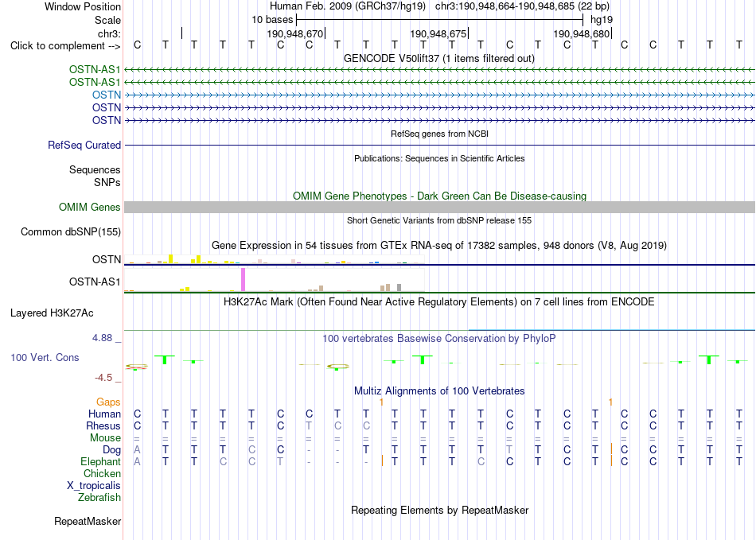Click the first green OSTN-AS1 gene label
Viewport: 756px width, 540px height.
[95, 69]
